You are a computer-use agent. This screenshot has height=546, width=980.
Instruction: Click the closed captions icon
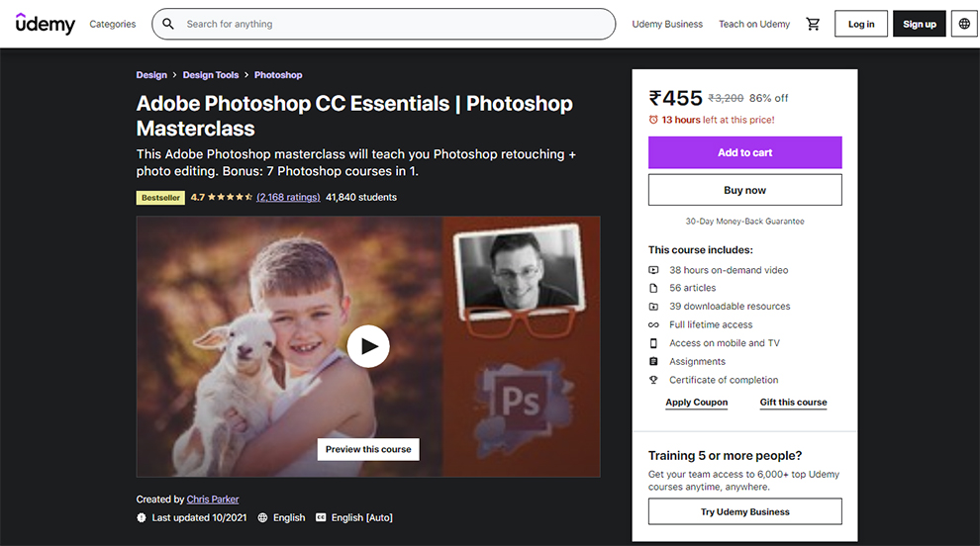[x=321, y=517]
